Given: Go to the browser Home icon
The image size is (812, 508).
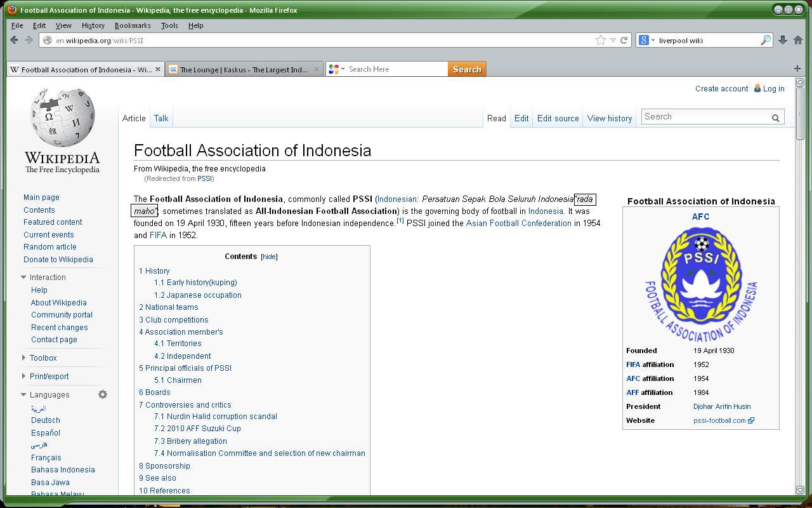Looking at the screenshot, I should (x=798, y=40).
